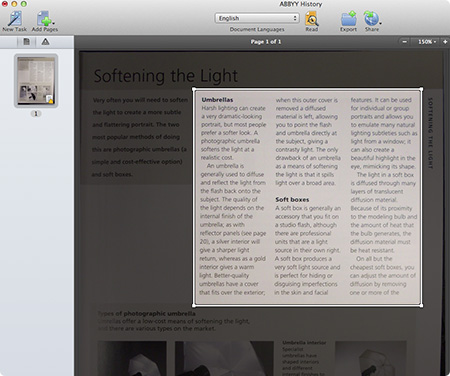Screen dimensions: 450x376
Task: Show the pages view tab in the sidebar
Action: (x=26, y=42)
